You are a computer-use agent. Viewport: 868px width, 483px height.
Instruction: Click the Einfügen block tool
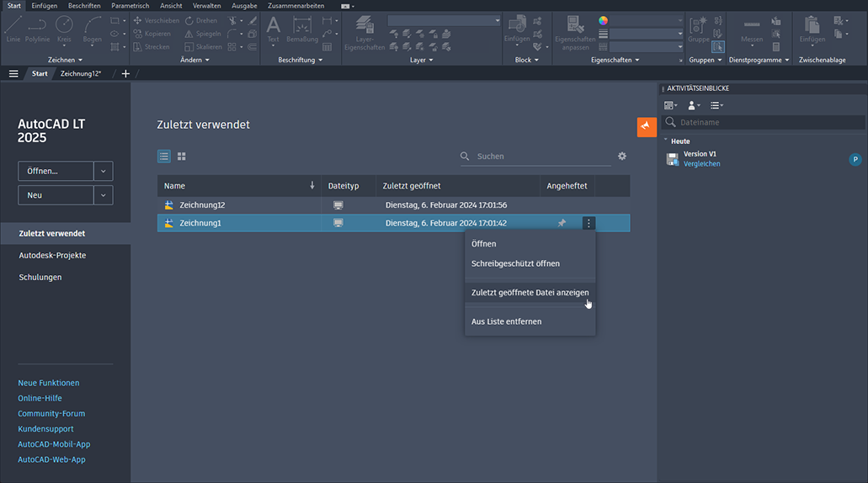[x=516, y=29]
